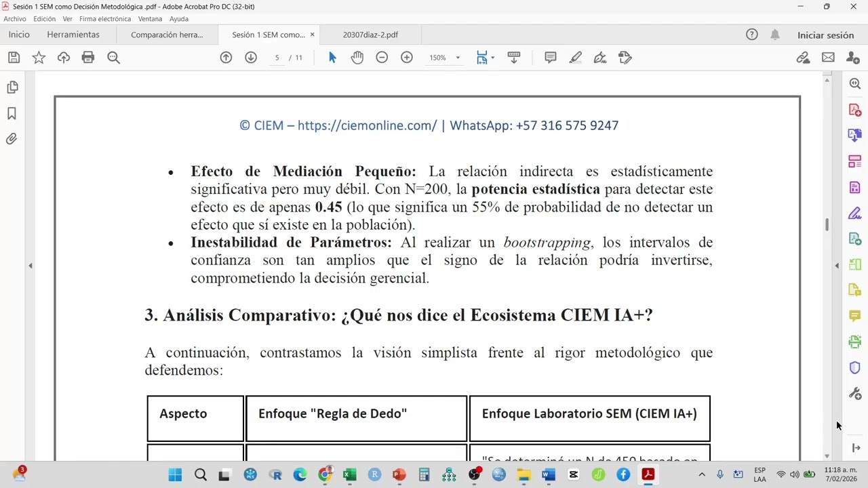Screen dimensions: 868x488
Task: Select the highlight text pen tool
Action: pos(576,58)
